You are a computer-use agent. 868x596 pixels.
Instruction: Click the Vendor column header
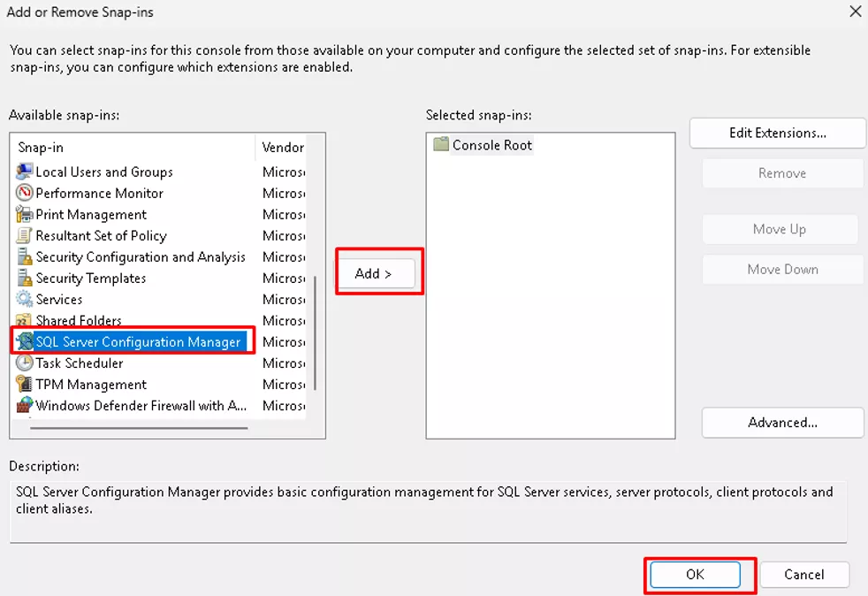click(283, 148)
